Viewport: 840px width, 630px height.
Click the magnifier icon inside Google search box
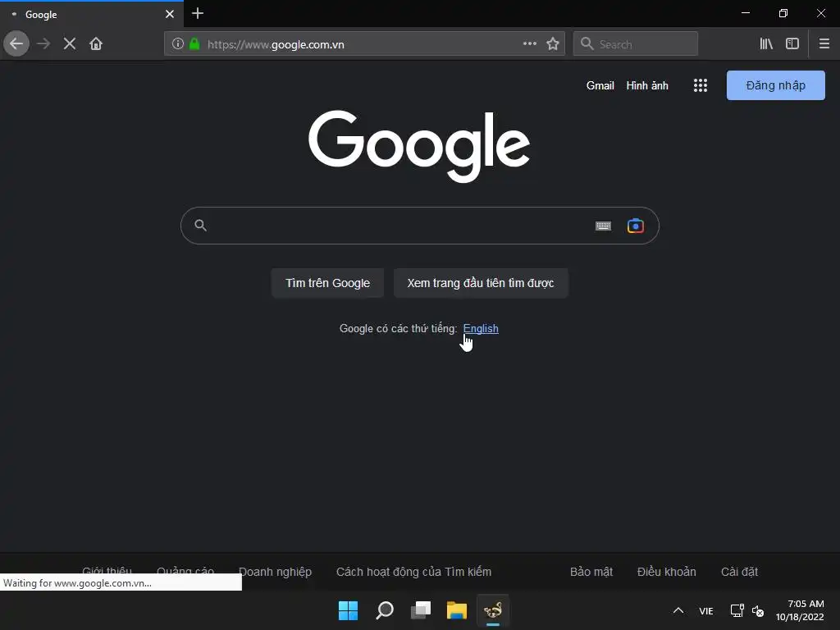(x=200, y=226)
